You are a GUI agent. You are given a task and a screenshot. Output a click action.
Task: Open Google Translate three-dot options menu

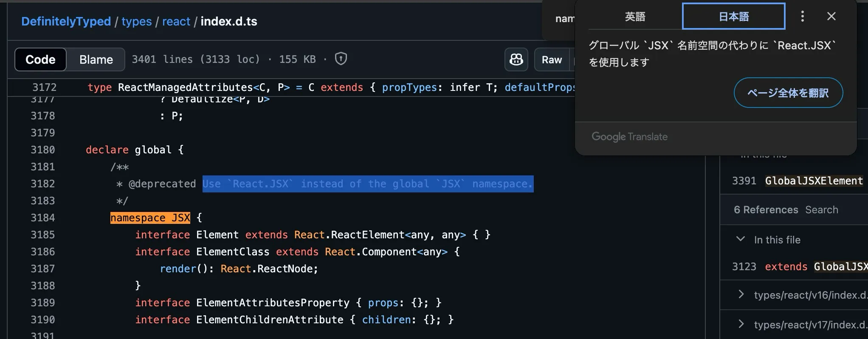802,17
